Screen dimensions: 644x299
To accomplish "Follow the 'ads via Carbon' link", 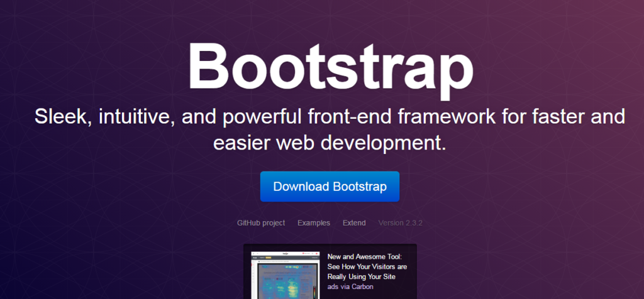I will click(x=350, y=286).
